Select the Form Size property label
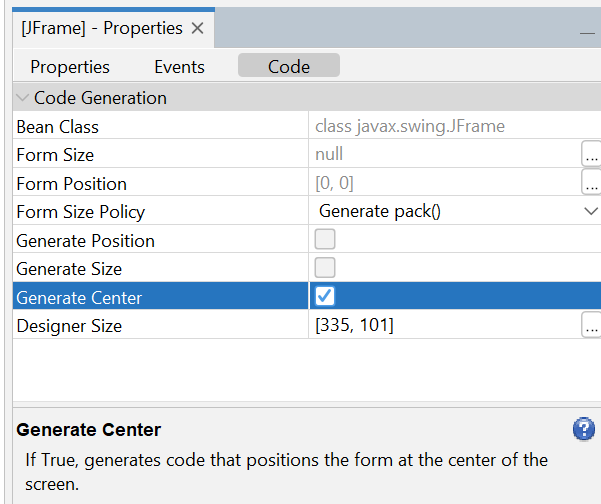 click(55, 155)
